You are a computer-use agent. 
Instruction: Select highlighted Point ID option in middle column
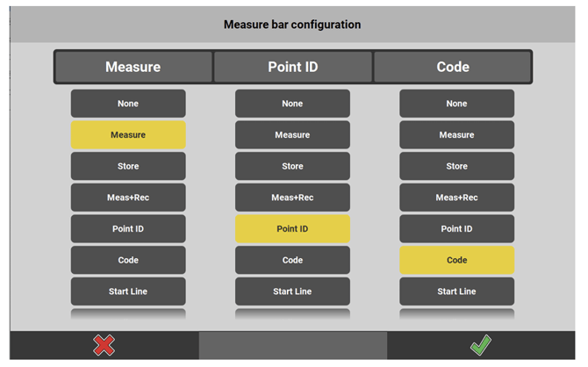pyautogui.click(x=292, y=229)
